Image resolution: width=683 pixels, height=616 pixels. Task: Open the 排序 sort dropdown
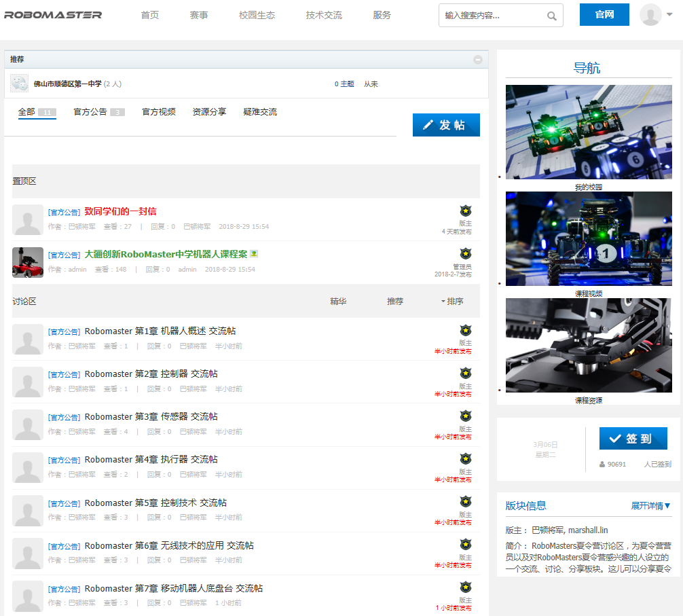(x=452, y=301)
